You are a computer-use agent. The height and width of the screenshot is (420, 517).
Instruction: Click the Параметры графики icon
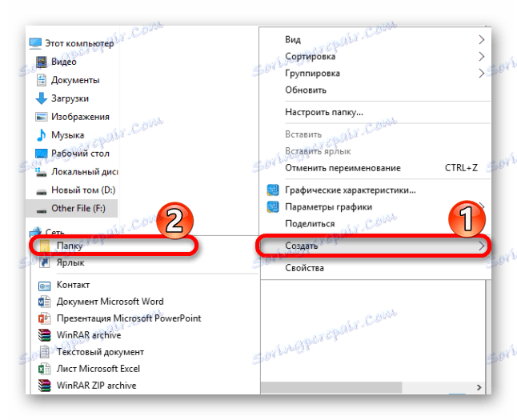point(273,207)
